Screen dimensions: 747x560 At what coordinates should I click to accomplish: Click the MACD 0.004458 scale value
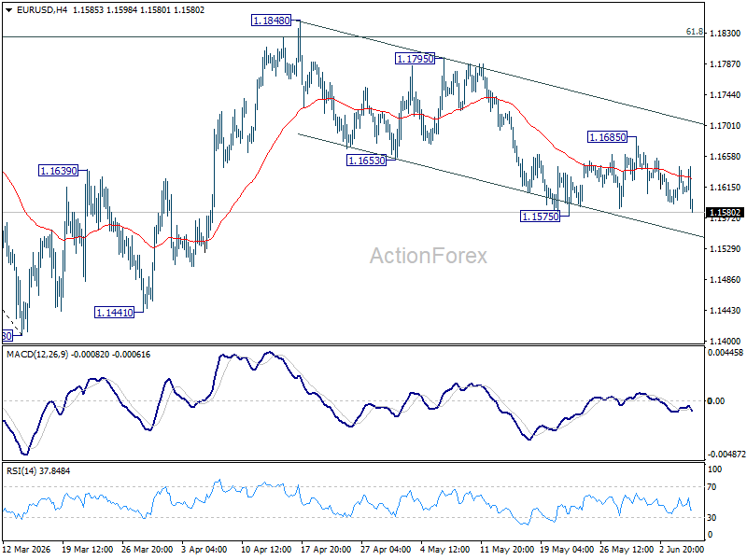[x=726, y=353]
